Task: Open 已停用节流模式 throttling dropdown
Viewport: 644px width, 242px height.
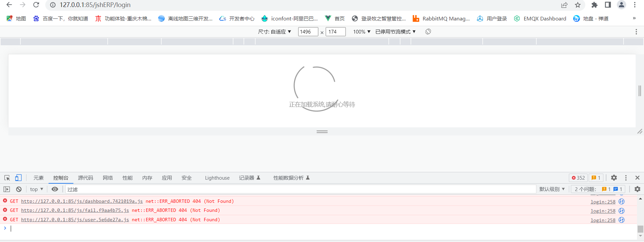Action: 395,32
